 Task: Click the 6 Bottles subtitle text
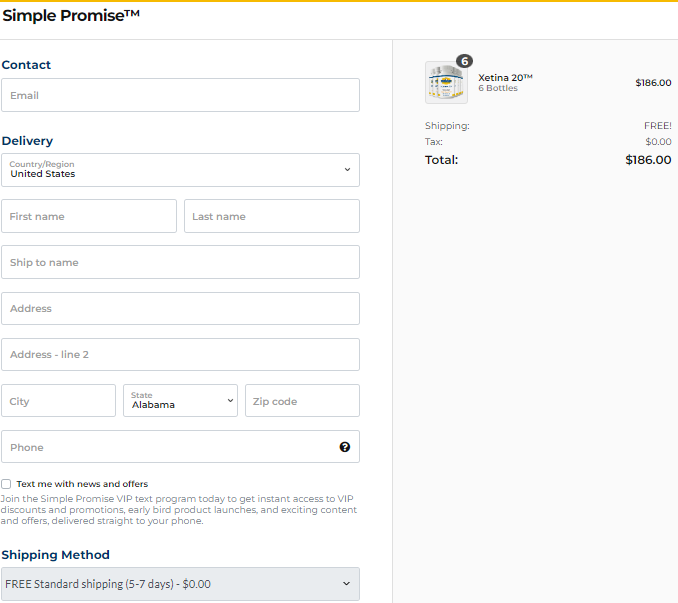pyautogui.click(x=498, y=88)
